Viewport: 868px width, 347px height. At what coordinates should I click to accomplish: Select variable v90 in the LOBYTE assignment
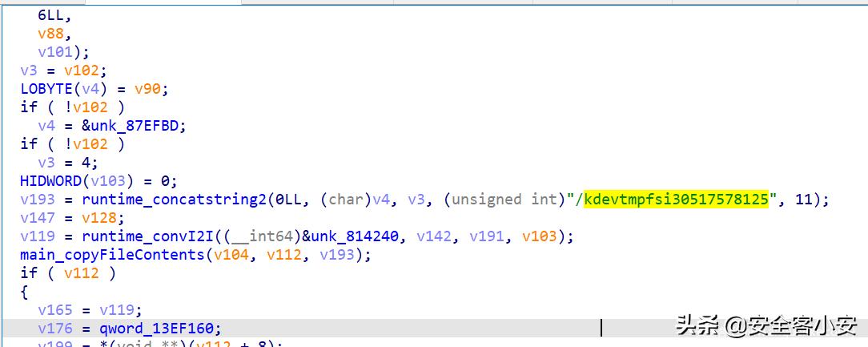pos(148,89)
